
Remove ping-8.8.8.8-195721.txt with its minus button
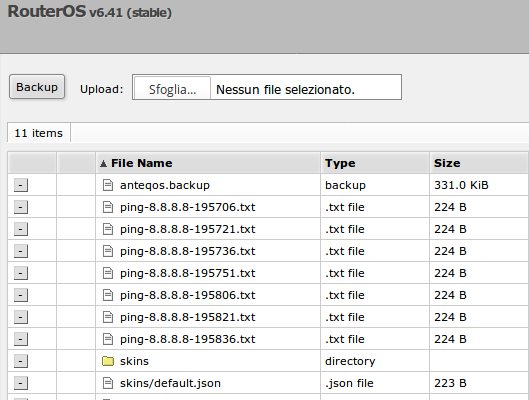pyautogui.click(x=21, y=229)
